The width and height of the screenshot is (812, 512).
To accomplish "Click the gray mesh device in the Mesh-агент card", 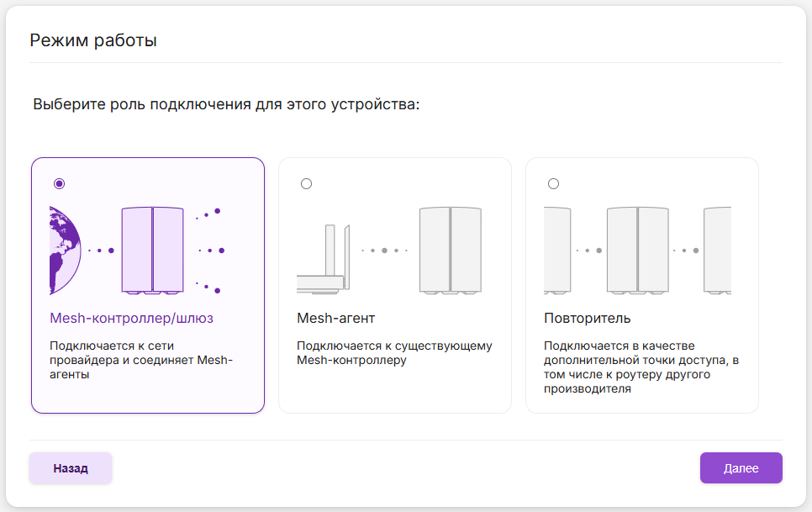I will tap(450, 250).
